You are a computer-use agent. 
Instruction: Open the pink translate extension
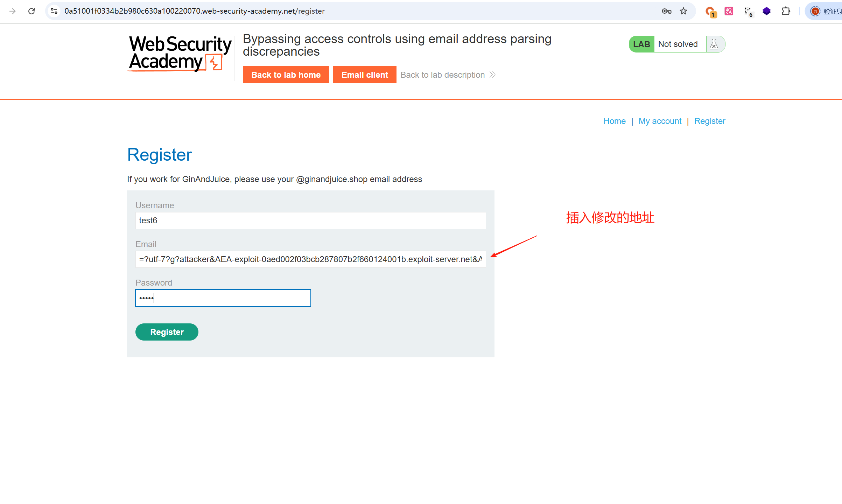(x=729, y=11)
